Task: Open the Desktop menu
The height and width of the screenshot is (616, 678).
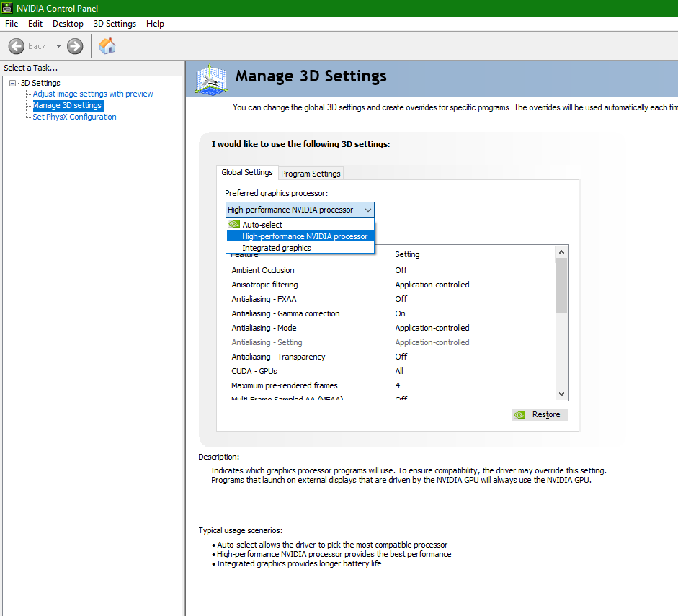Action: tap(68, 24)
